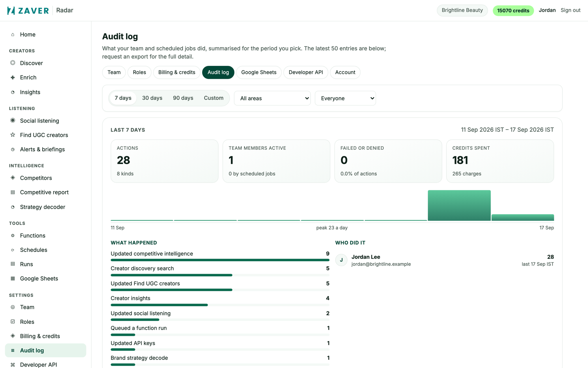Screen dimensions: 588x368
Task: Click the Actions 28 summary card
Action: (164, 161)
